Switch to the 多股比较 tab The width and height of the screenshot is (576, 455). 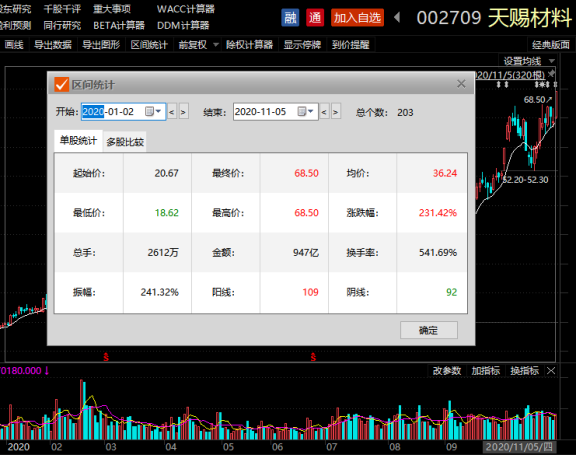click(125, 142)
